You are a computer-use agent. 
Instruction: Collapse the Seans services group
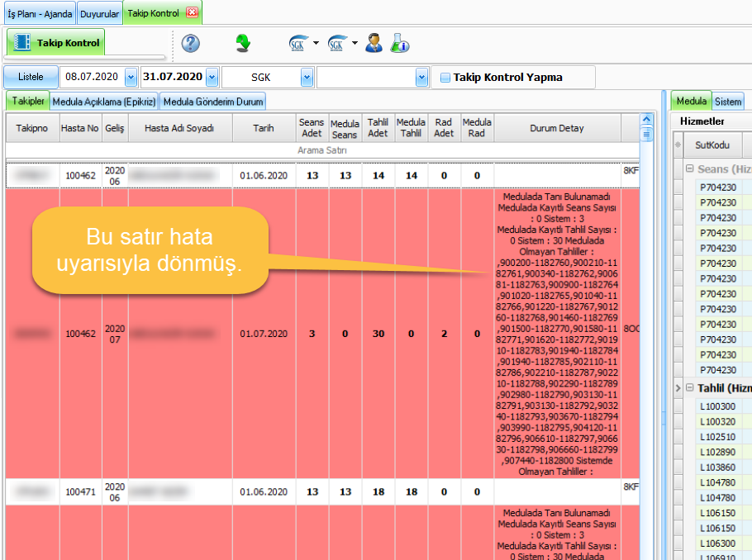pos(690,168)
